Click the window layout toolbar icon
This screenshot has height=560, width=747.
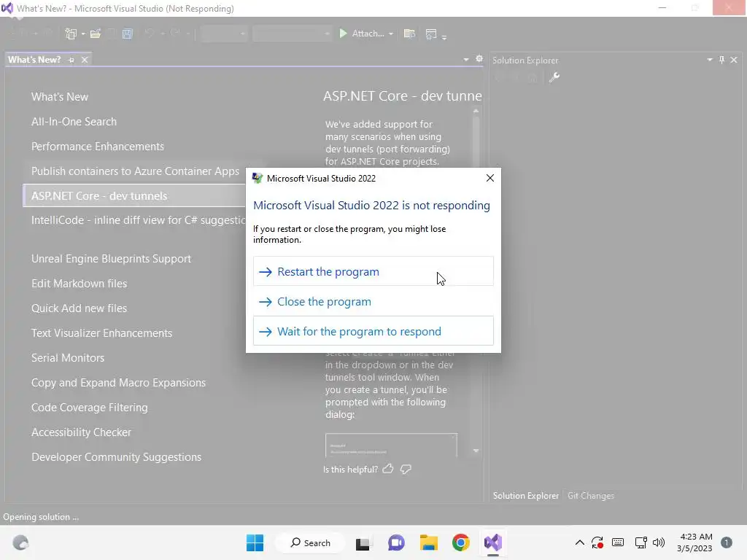(431, 34)
